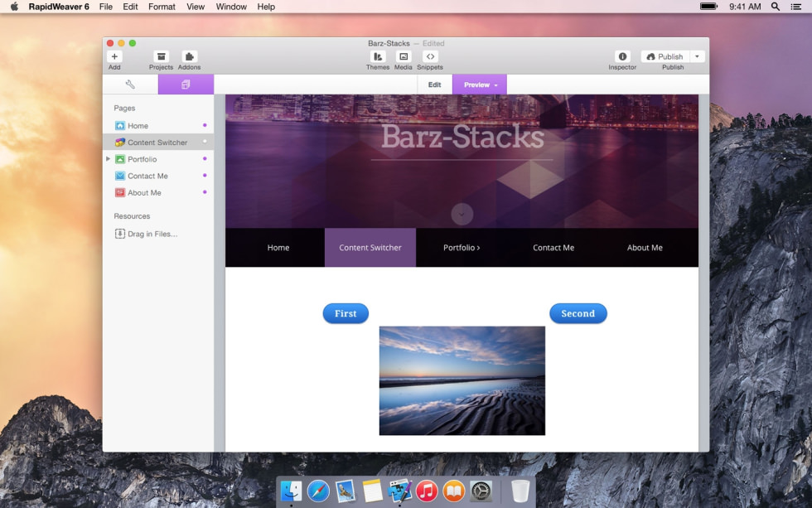Click Contact Me in preview navigation

tap(553, 248)
